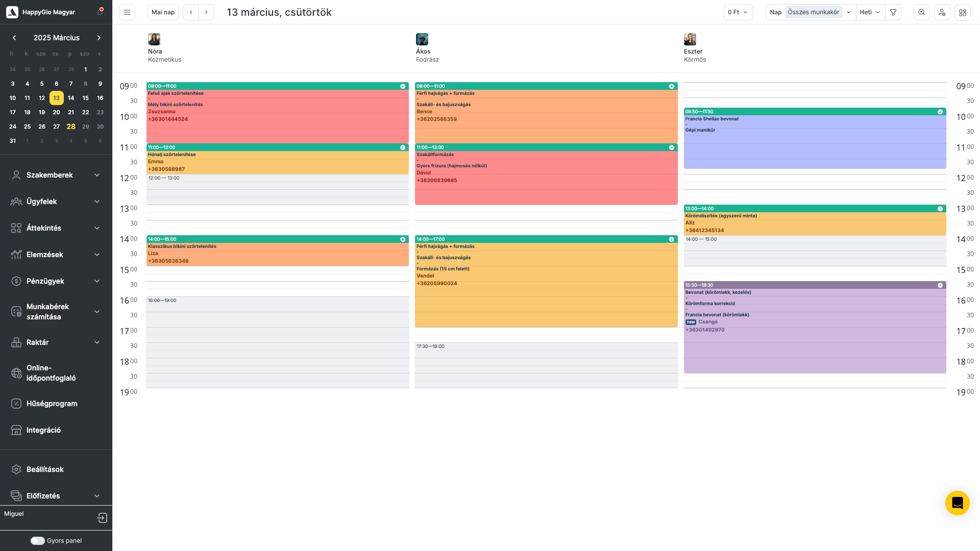Open the staff settings icon in toolbar
The image size is (980, 551).
tap(942, 12)
